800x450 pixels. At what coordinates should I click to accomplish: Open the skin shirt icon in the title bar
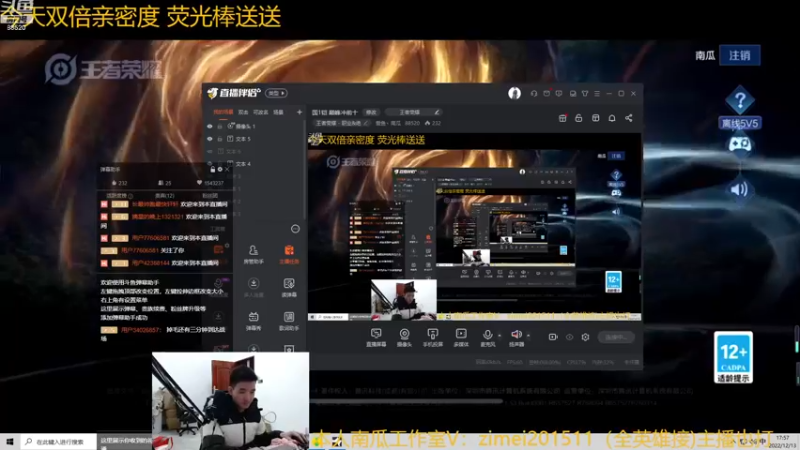[x=585, y=93]
